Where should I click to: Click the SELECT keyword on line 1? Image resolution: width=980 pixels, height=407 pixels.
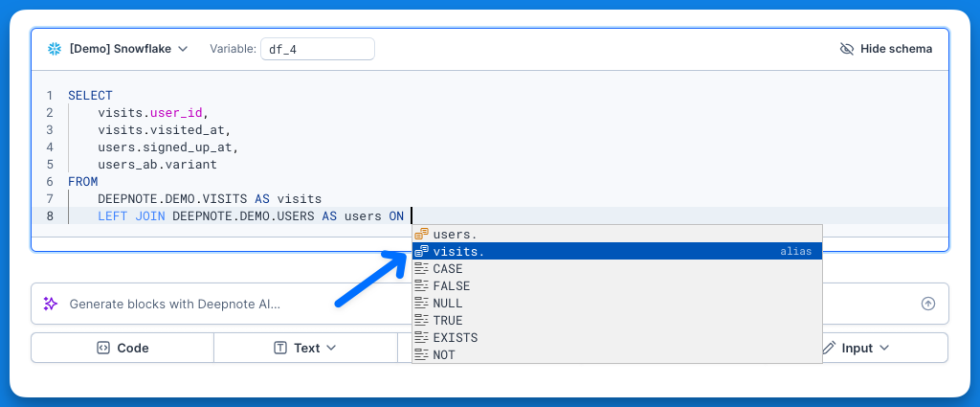click(x=90, y=96)
